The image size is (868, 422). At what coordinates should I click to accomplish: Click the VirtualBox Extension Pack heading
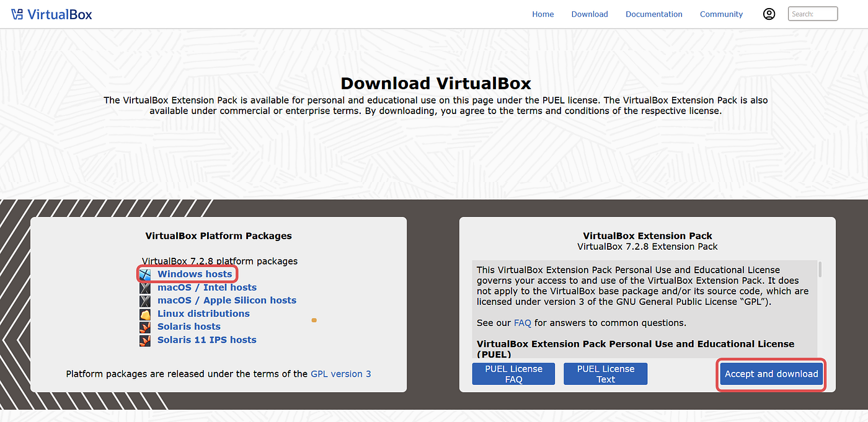(x=647, y=235)
